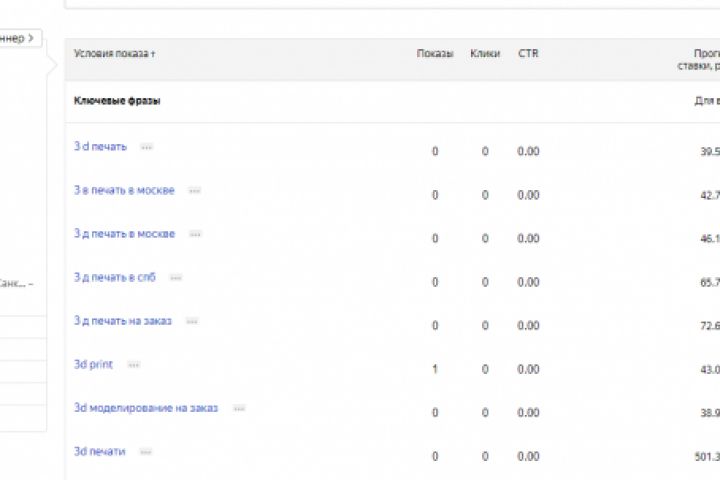Click the three-dot icon next to '3 д печать в спб'
The image size is (720, 480).
pyautogui.click(x=176, y=278)
